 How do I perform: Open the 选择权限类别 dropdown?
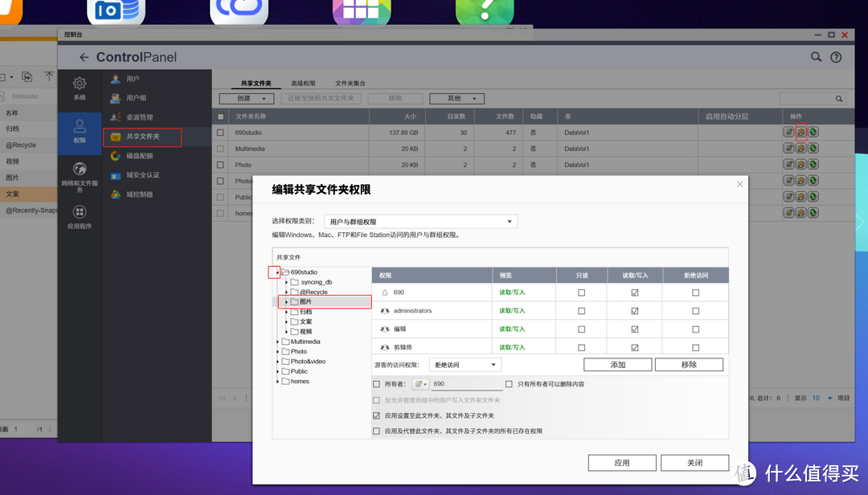pyautogui.click(x=420, y=222)
